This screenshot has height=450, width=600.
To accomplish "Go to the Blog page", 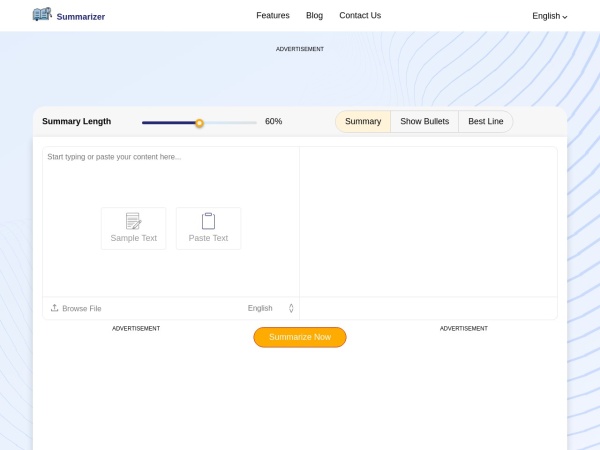I will point(314,16).
